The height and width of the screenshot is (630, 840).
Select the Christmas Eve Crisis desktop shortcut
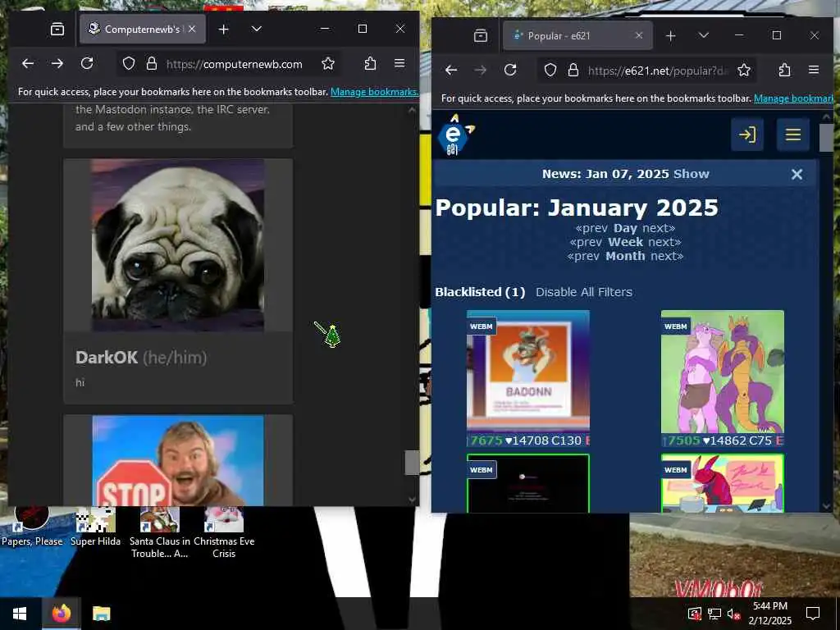click(x=224, y=533)
